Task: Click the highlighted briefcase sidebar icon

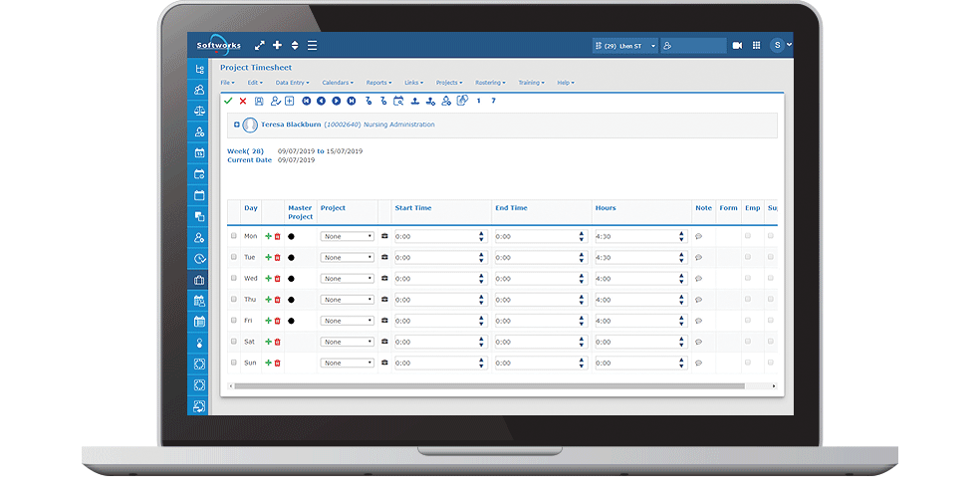Action: [199, 279]
